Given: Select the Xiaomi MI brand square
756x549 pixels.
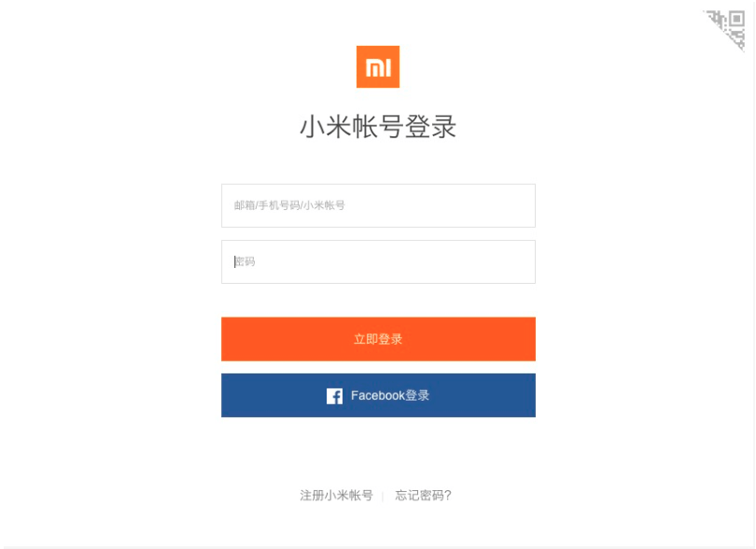Looking at the screenshot, I should [x=378, y=66].
